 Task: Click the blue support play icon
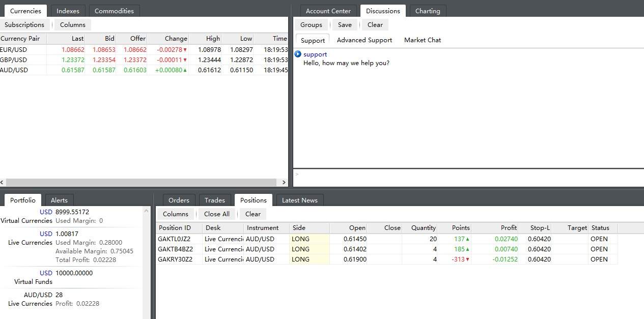click(x=298, y=54)
